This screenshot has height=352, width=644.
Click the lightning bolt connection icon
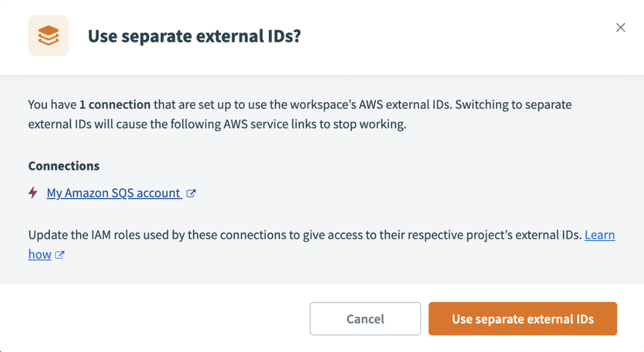(32, 193)
